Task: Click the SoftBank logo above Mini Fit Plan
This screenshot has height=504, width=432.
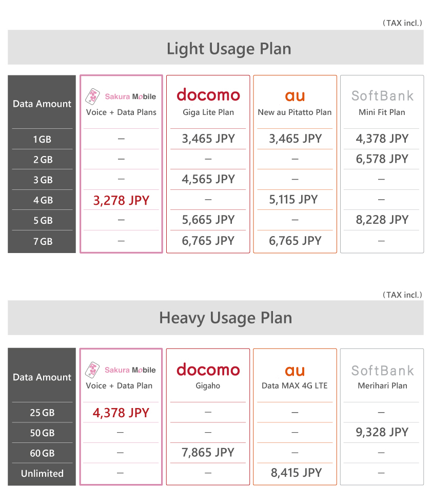Action: (x=382, y=96)
